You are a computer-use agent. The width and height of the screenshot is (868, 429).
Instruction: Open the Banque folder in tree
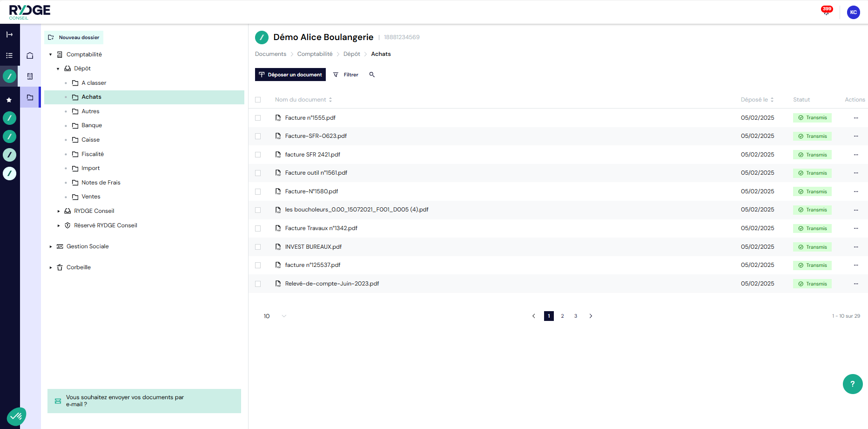tap(92, 125)
